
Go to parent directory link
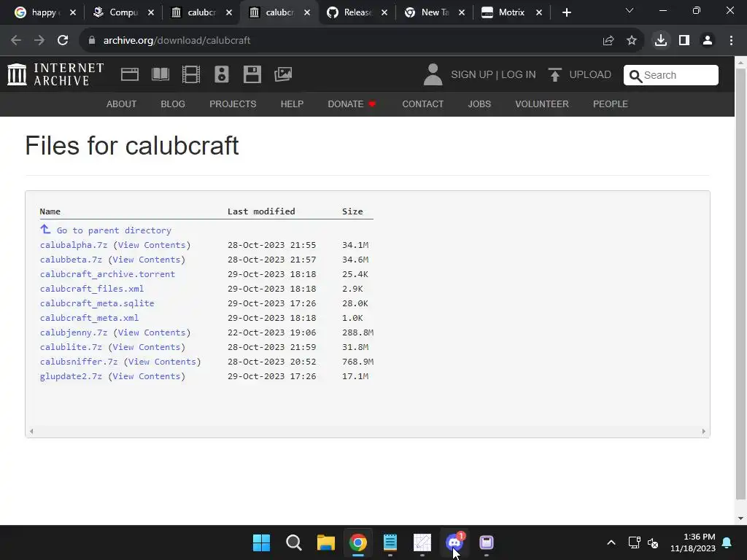(x=114, y=230)
